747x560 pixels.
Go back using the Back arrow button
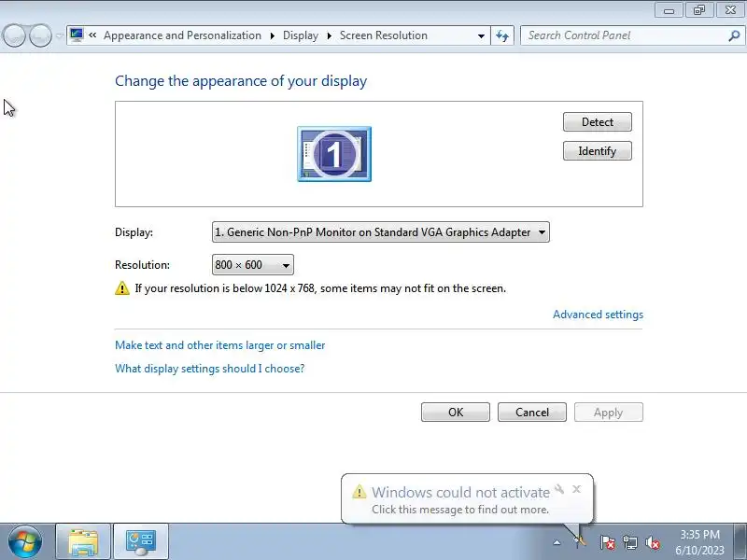pos(14,35)
